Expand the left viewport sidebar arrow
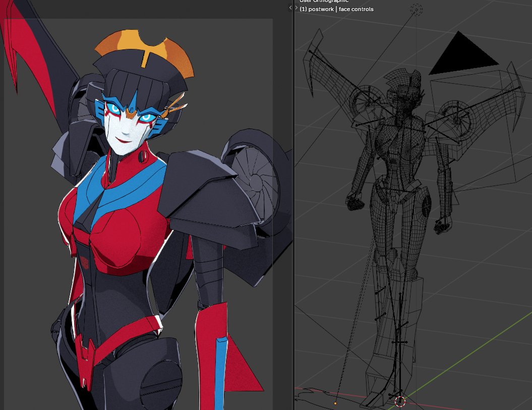 pos(290,8)
